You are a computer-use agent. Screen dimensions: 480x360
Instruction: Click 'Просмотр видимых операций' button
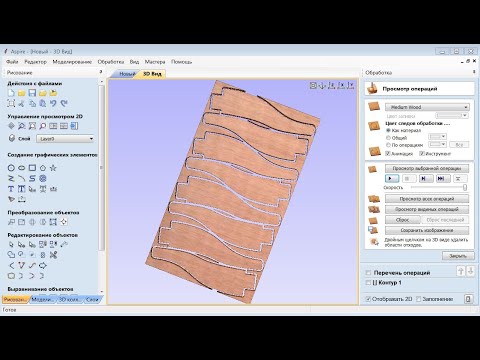point(427,209)
